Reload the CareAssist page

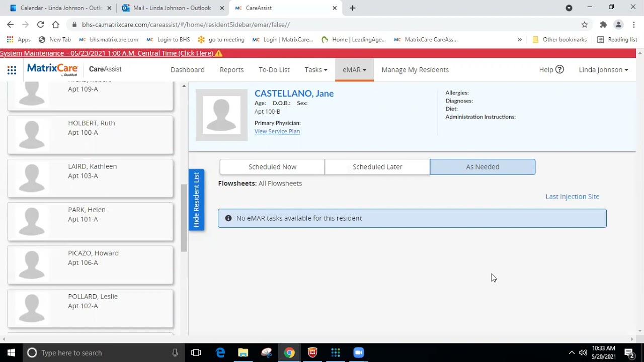coord(40,24)
